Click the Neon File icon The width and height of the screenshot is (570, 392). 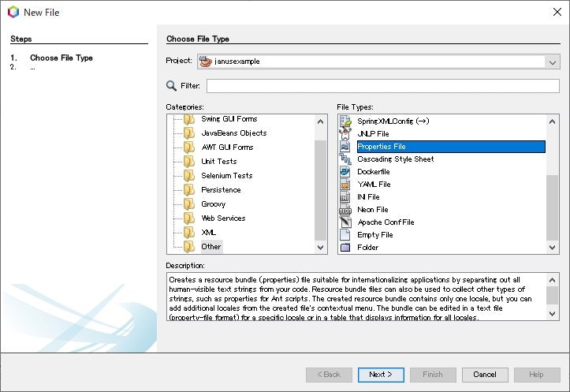pos(345,210)
